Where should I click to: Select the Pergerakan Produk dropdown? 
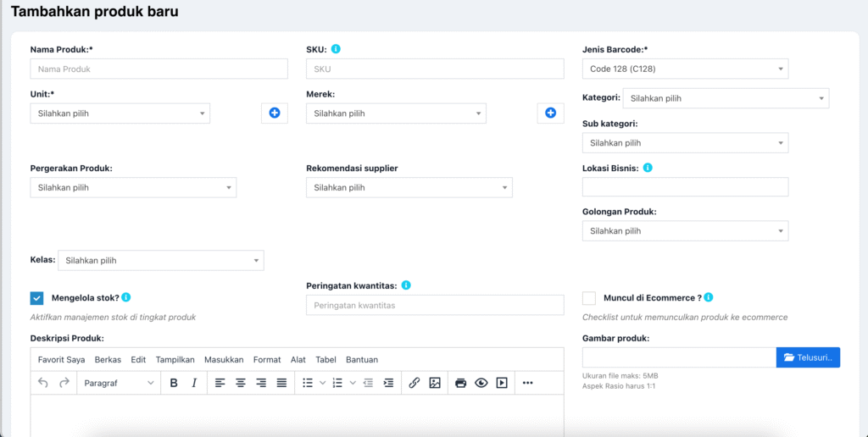[133, 187]
